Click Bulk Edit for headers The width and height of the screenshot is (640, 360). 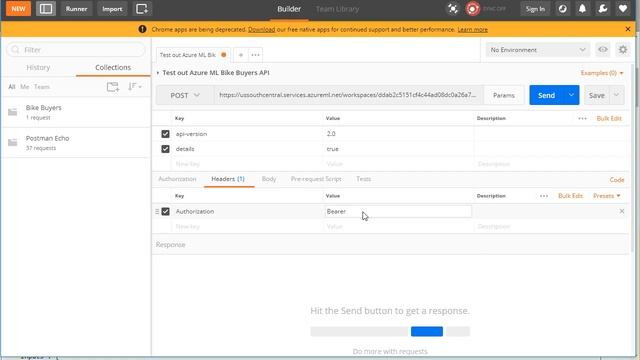[x=570, y=196]
